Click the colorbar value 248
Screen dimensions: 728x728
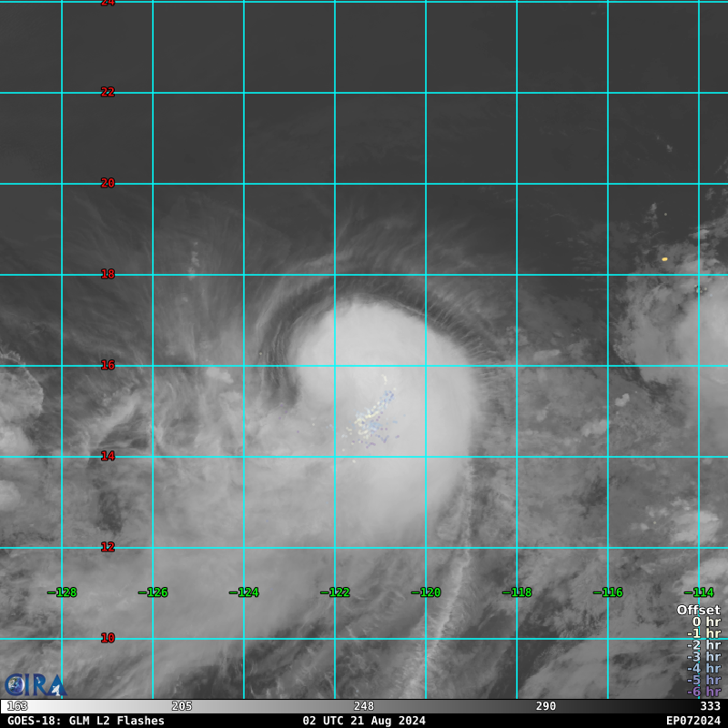pyautogui.click(x=363, y=706)
